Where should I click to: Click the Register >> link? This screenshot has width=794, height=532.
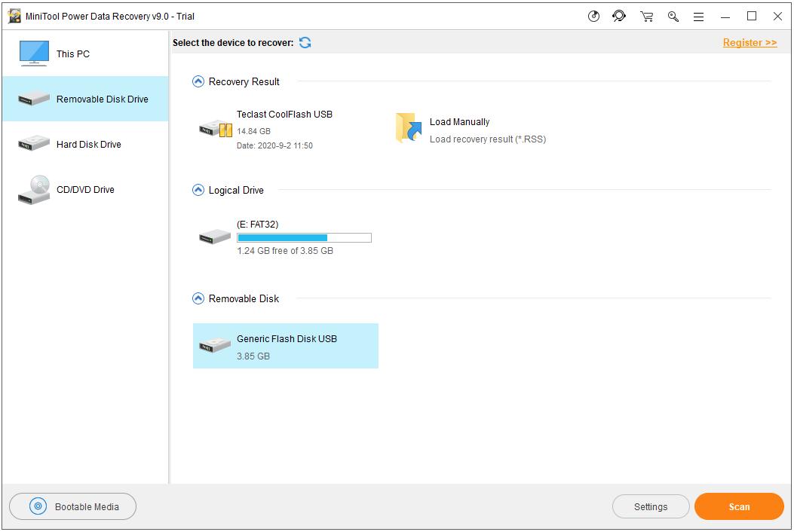(750, 42)
